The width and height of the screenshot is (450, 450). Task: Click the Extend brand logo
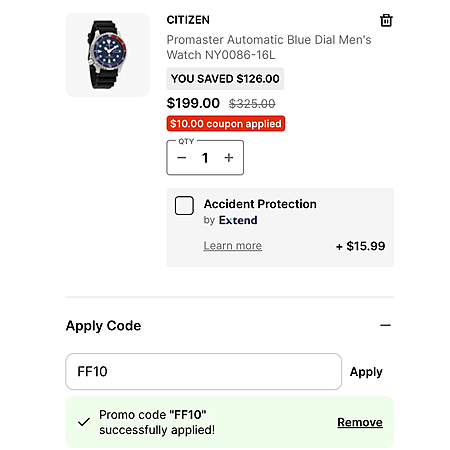(238, 220)
